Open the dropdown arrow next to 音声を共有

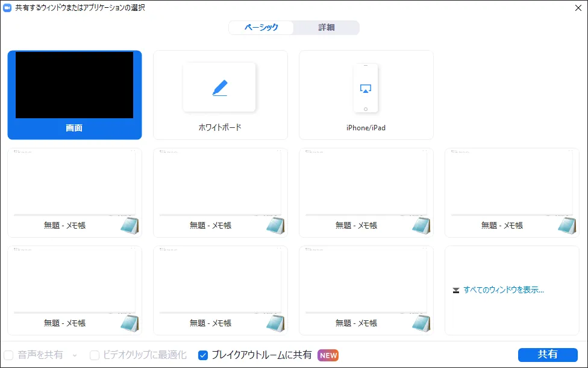(x=75, y=355)
